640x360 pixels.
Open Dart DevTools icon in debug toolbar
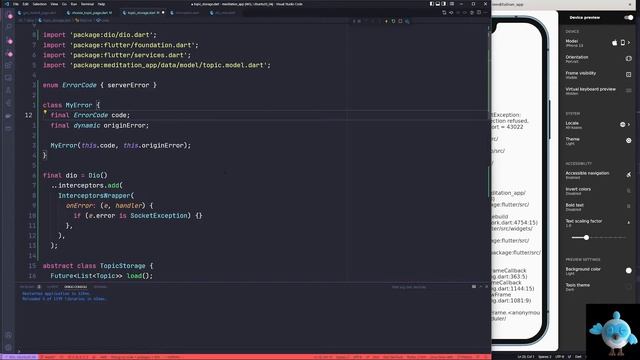pos(407,21)
